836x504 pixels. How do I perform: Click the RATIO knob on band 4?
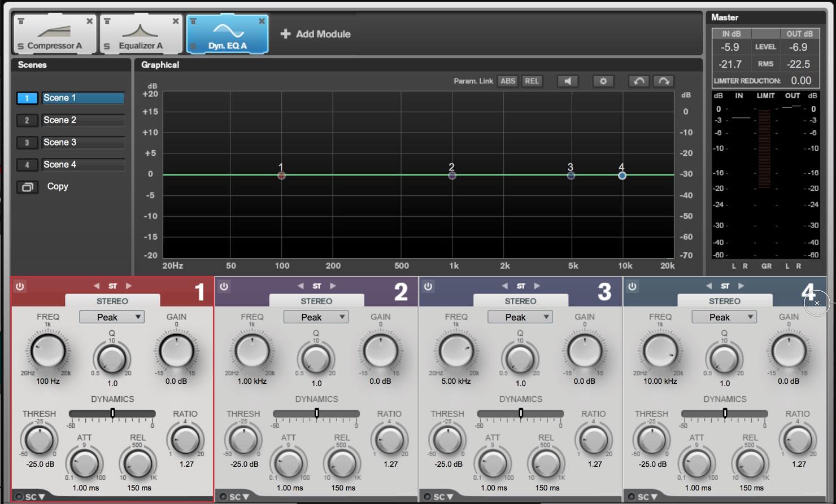[798, 440]
